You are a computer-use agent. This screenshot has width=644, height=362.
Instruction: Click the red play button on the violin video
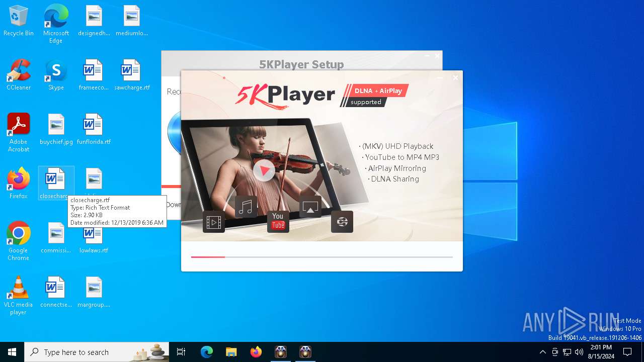tap(264, 170)
